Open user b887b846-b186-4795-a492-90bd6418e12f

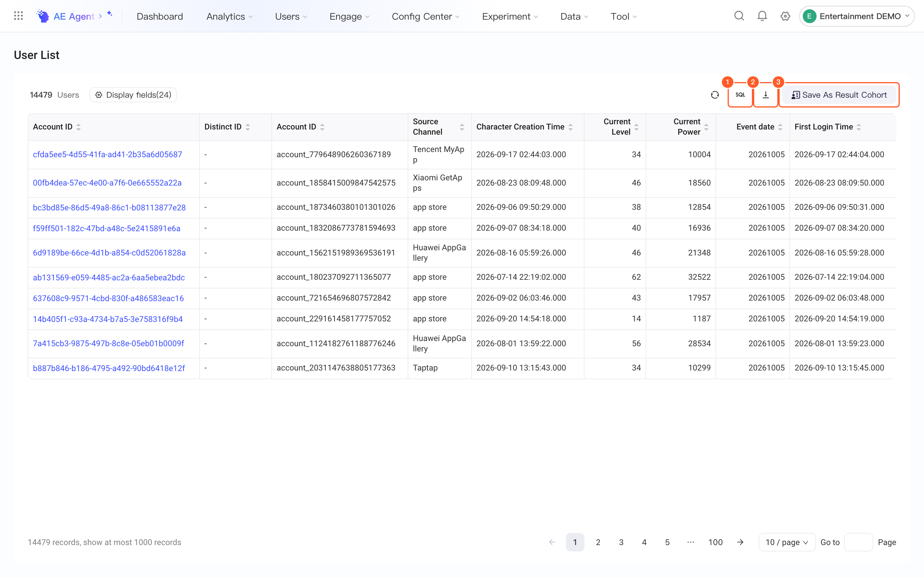(x=109, y=368)
